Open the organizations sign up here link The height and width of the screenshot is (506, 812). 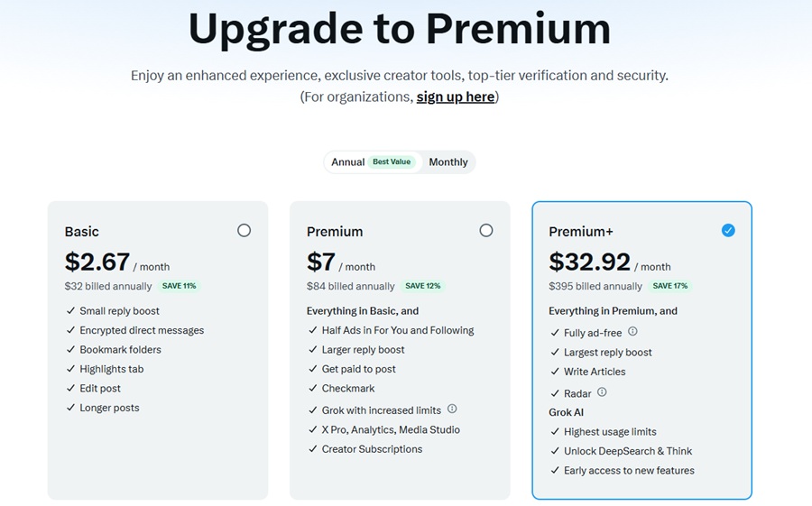pos(456,97)
